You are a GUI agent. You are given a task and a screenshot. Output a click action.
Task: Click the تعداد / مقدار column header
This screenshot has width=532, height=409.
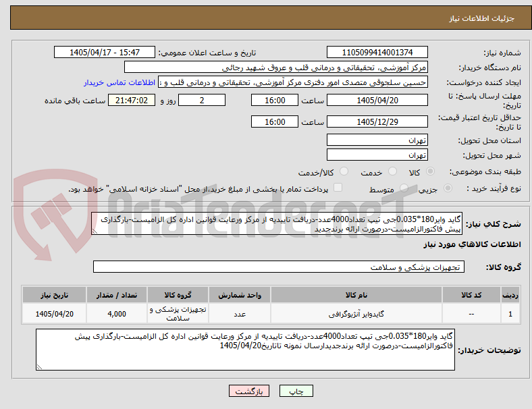coord(117,295)
